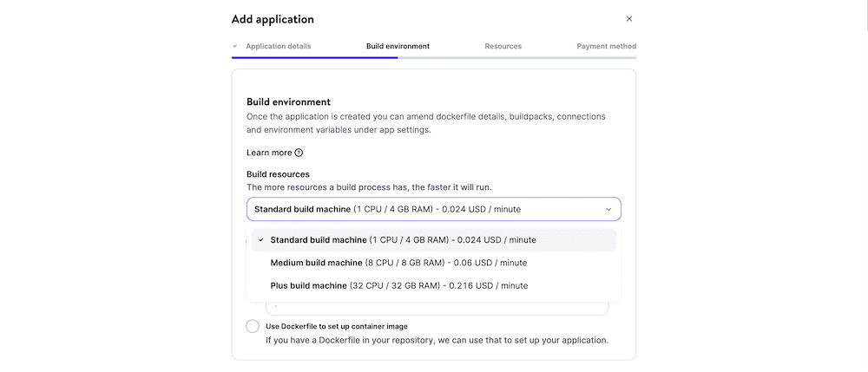This screenshot has width=868, height=372.
Task: Click the checkmark beside Standard build machine option
Action: 261,240
